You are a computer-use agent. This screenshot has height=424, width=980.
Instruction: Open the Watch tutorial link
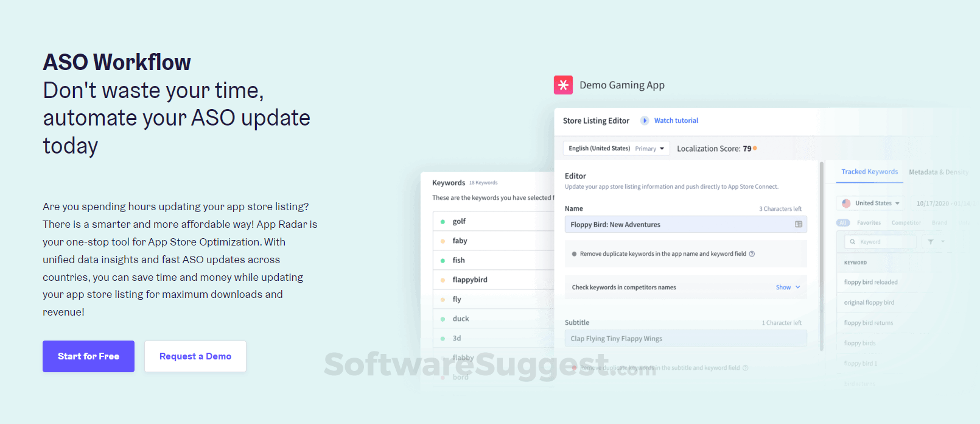[676, 121]
